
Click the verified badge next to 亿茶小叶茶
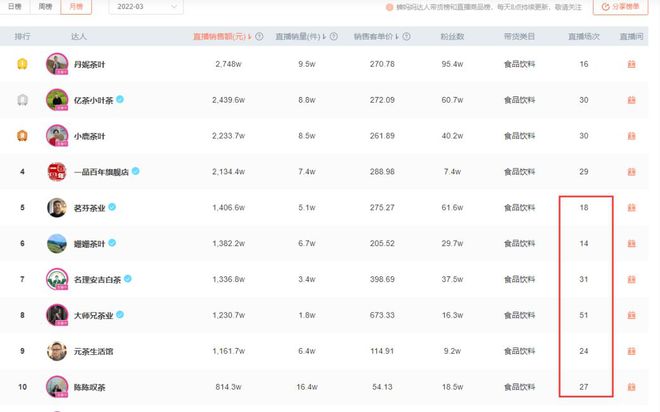pyautogui.click(x=120, y=99)
